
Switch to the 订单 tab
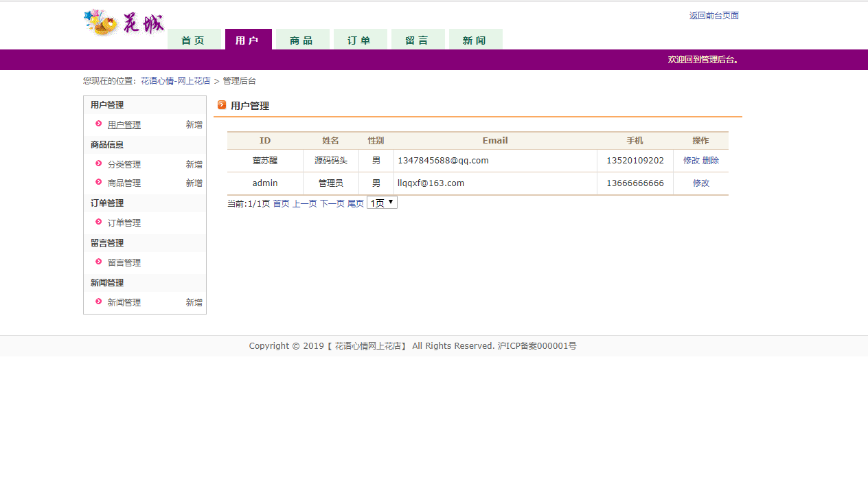click(x=360, y=39)
